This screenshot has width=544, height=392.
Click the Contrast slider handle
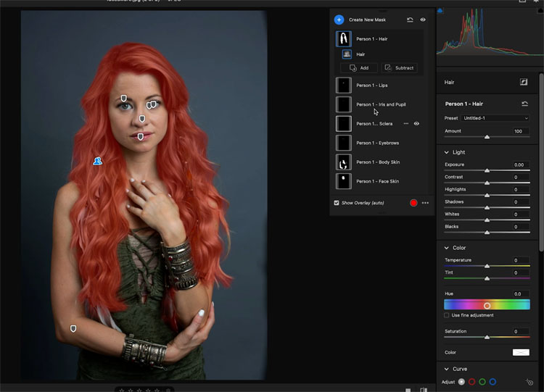[x=487, y=183]
